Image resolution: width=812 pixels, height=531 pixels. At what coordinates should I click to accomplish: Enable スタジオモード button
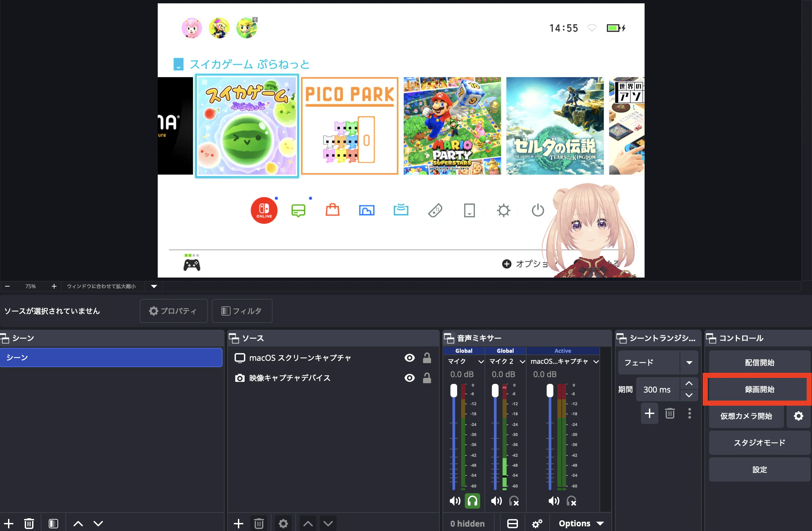[x=760, y=443]
